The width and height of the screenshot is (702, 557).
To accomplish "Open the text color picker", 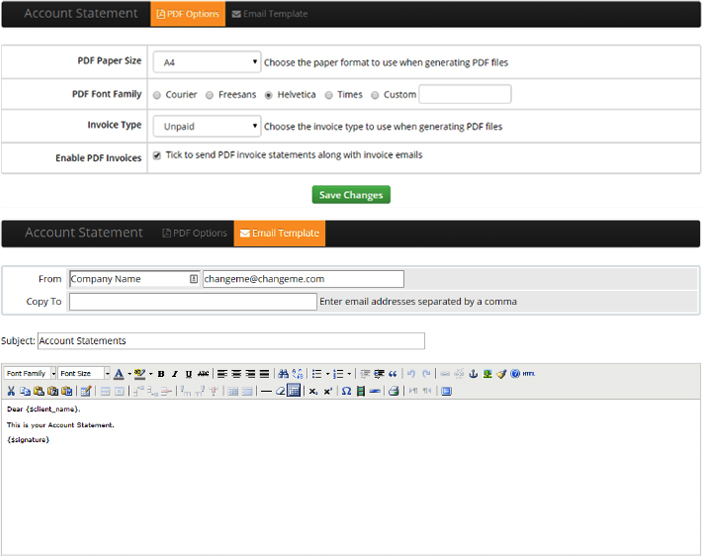I will click(x=120, y=373).
